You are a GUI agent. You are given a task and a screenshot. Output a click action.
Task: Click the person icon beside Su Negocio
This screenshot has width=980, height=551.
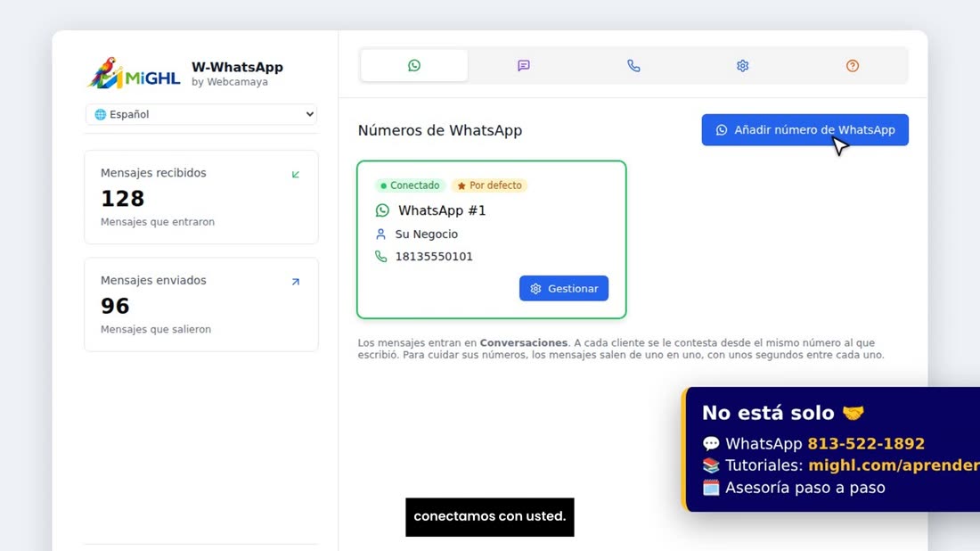(380, 234)
